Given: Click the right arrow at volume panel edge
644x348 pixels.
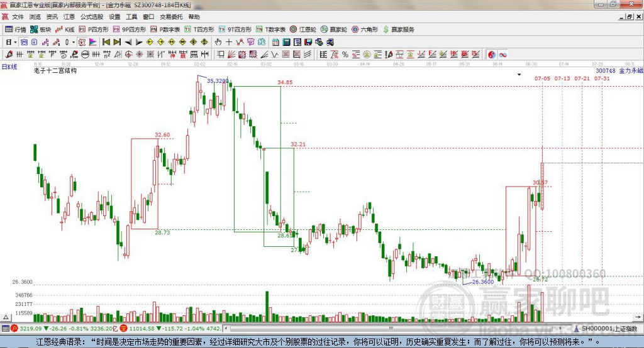Looking at the screenshot, I should click(x=638, y=317).
